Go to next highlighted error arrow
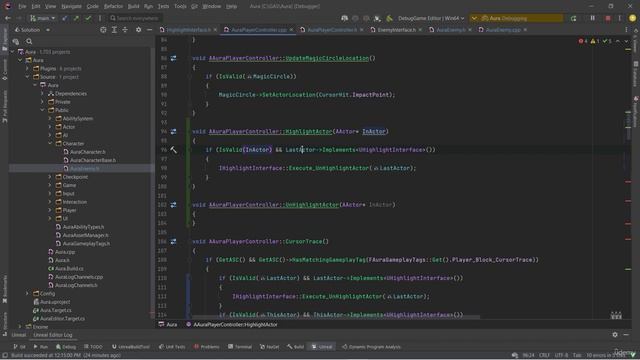The height and width of the screenshot is (360, 640). [x=626, y=41]
